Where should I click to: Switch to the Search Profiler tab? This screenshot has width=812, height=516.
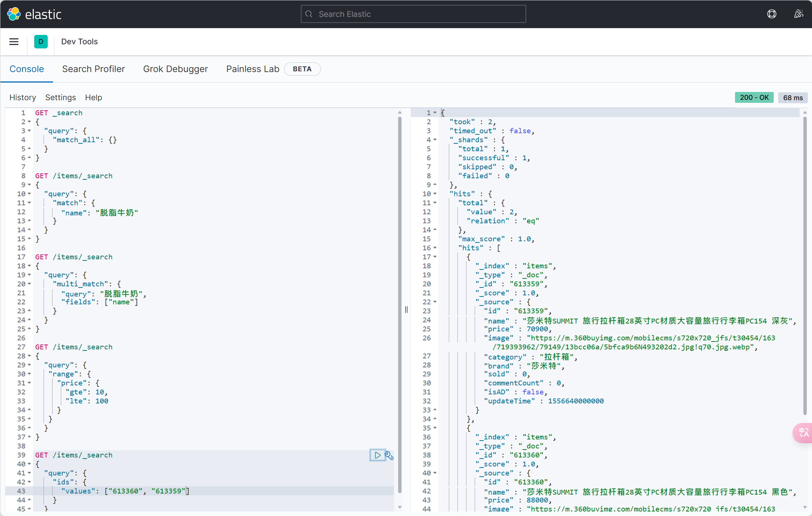[x=94, y=69]
